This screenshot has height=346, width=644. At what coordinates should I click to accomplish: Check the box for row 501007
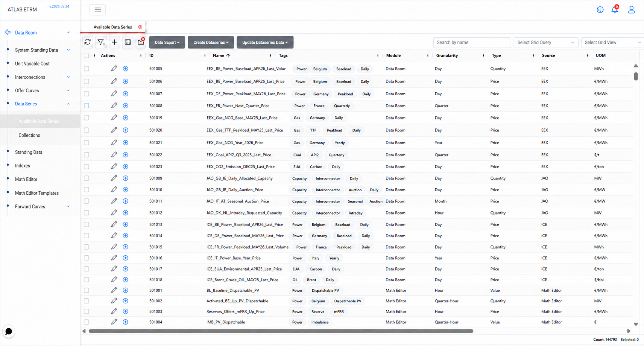87,94
